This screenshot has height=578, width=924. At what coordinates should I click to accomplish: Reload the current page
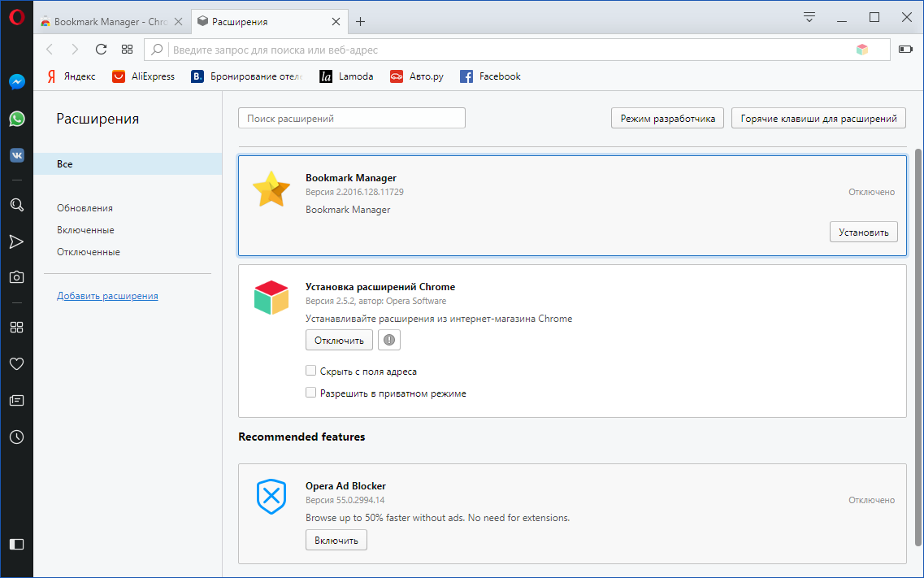click(x=101, y=50)
